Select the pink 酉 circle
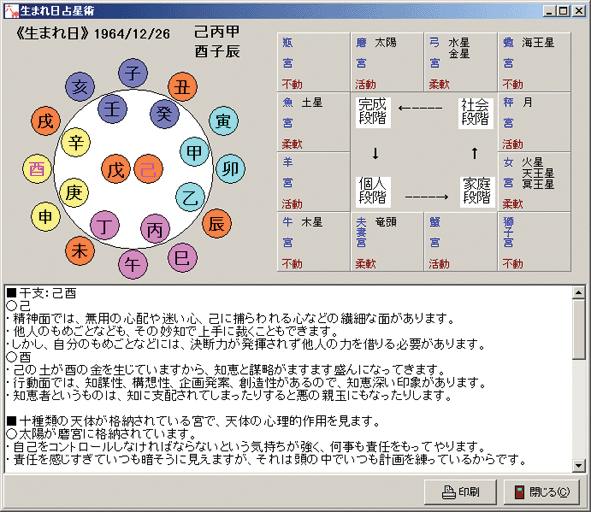This screenshot has width=591, height=512. (37, 169)
